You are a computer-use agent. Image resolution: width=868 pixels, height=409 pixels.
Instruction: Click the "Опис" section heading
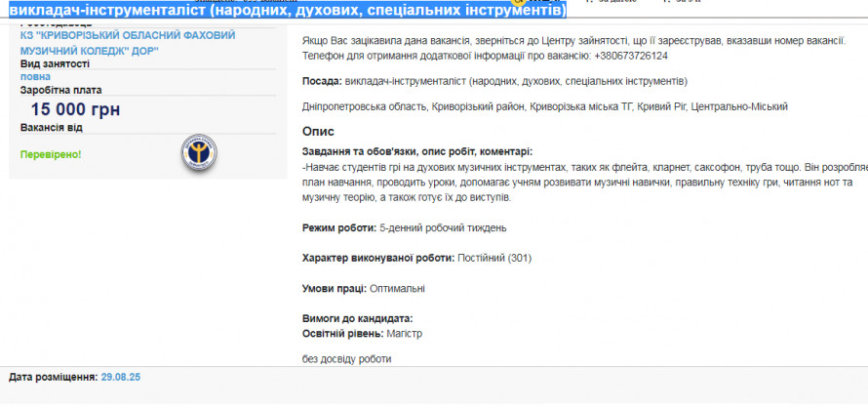[x=319, y=131]
